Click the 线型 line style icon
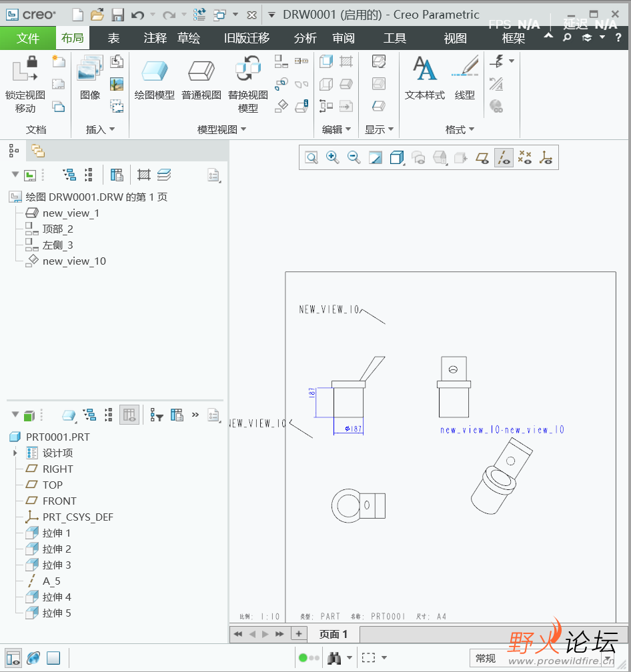This screenshot has height=672, width=631. [464, 70]
